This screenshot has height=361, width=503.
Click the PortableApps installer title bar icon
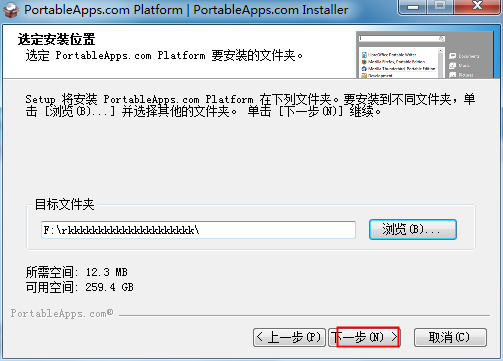point(11,10)
